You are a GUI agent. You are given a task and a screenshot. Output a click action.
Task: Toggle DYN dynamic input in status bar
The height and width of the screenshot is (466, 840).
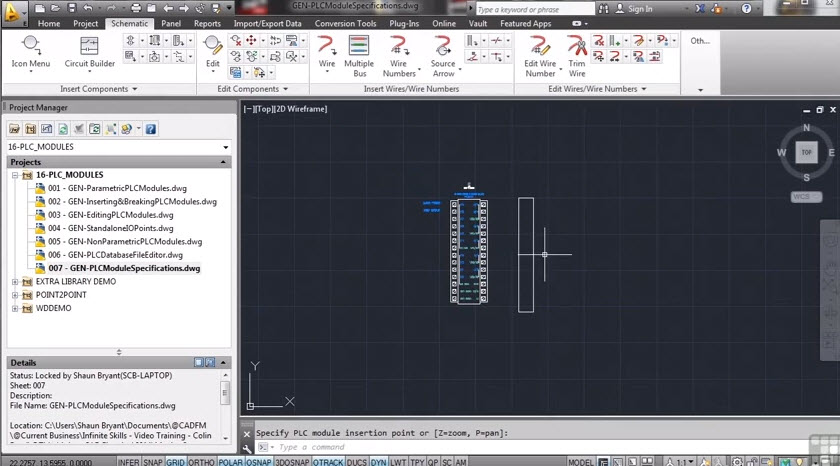(x=378, y=462)
